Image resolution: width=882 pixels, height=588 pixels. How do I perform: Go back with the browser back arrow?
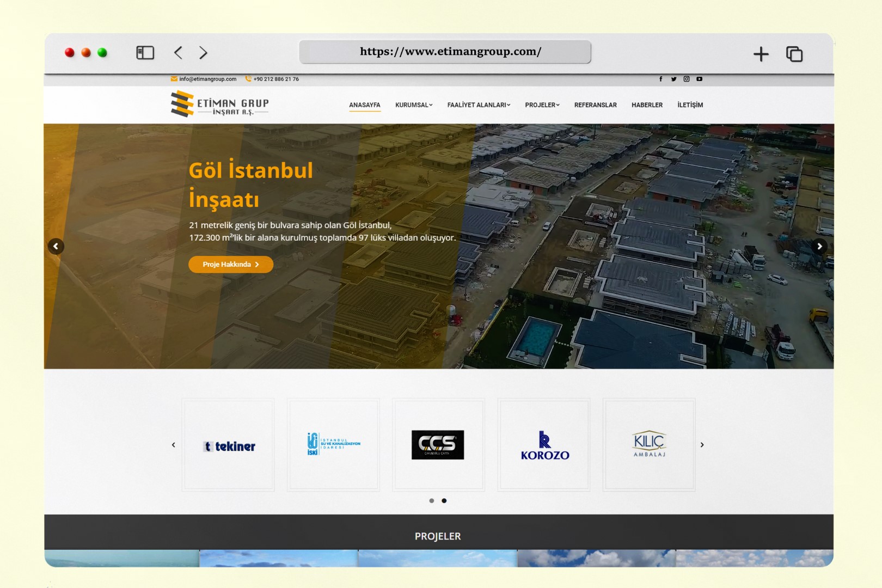click(178, 52)
